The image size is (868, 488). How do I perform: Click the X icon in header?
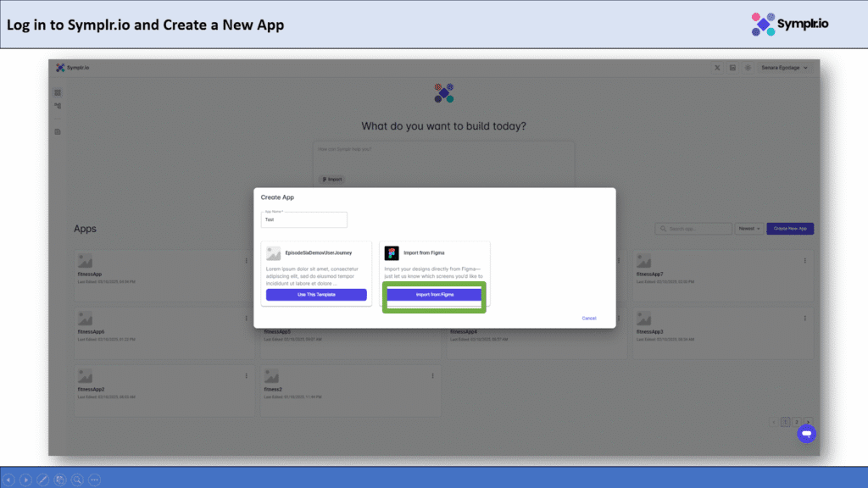[718, 68]
